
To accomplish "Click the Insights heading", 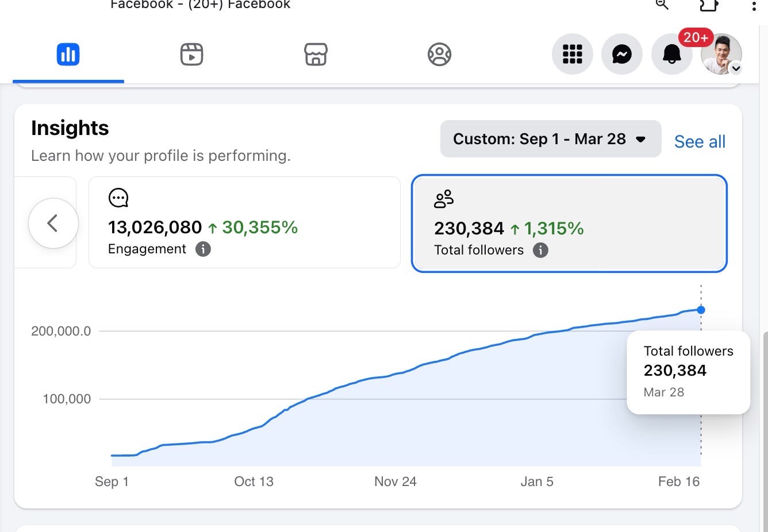I will pyautogui.click(x=70, y=128).
